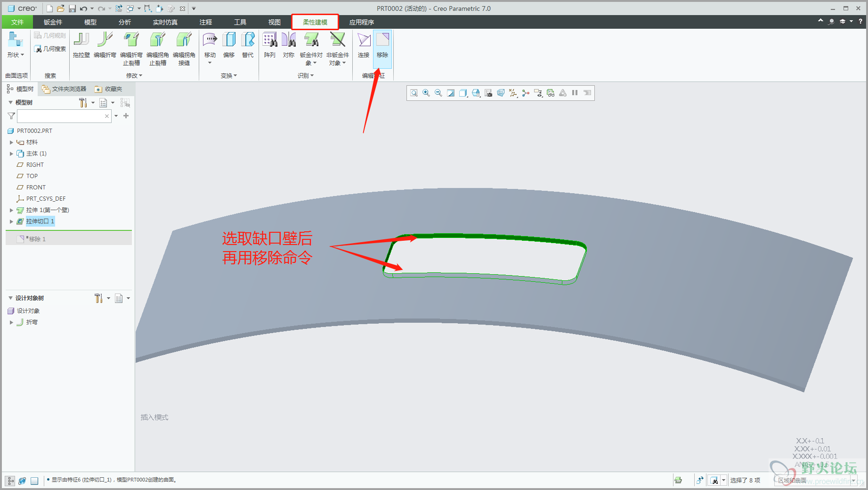Screen dimensions: 868x490
Task: Switch to the 应用程序 ribbon tab
Action: [362, 22]
